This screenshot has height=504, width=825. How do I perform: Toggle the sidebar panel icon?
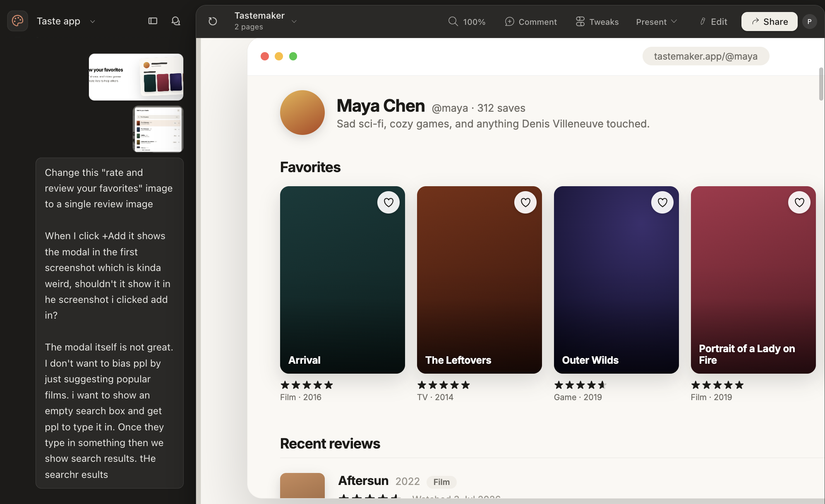point(153,21)
